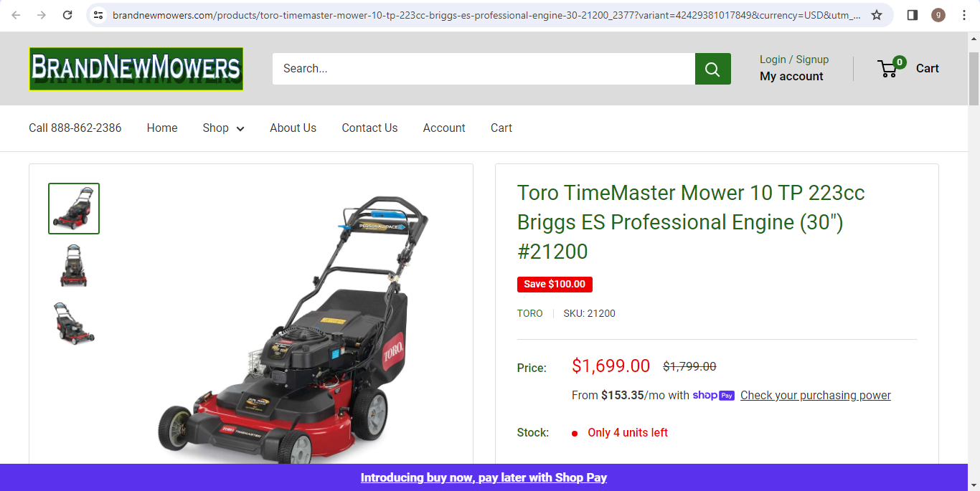Click the Check your purchasing power link
This screenshot has height=491, width=980.
click(x=816, y=396)
